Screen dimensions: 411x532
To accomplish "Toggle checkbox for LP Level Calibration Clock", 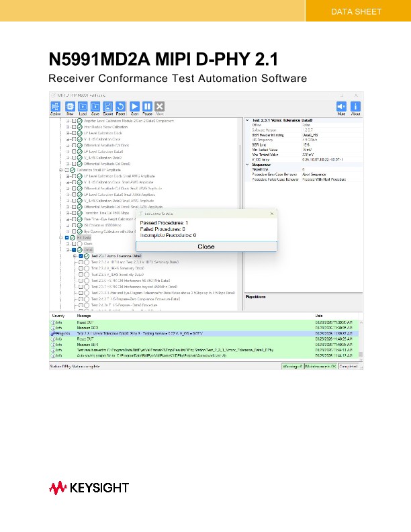I will pos(74,133).
